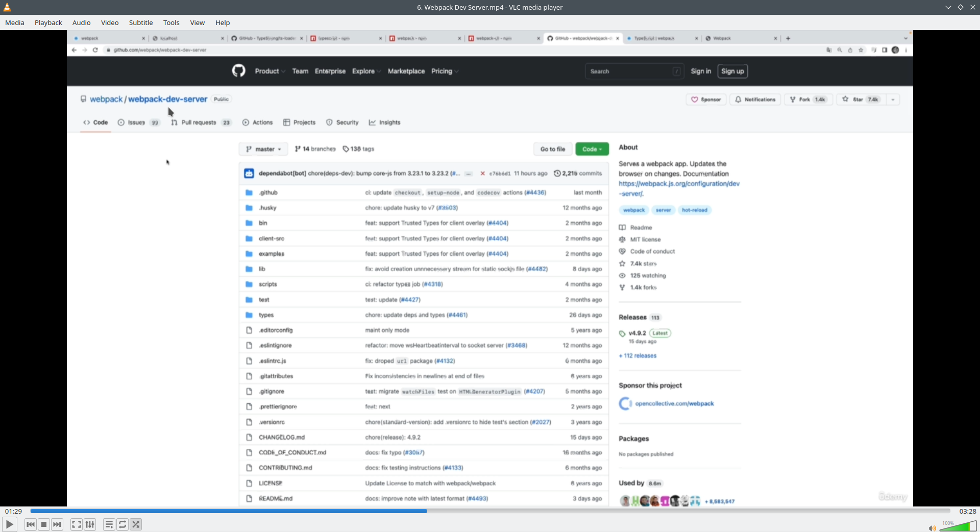Expand the dropdown arrow beside Star
This screenshot has height=532, width=980.
click(x=893, y=100)
